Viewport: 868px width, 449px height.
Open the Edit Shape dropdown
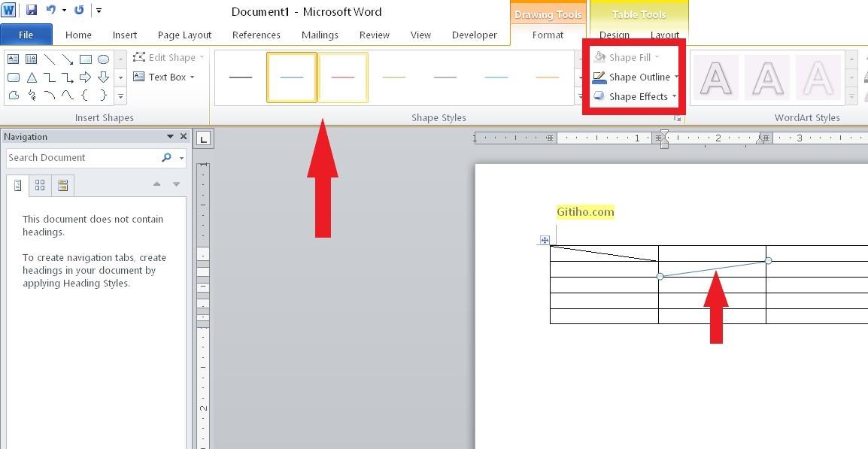click(202, 57)
